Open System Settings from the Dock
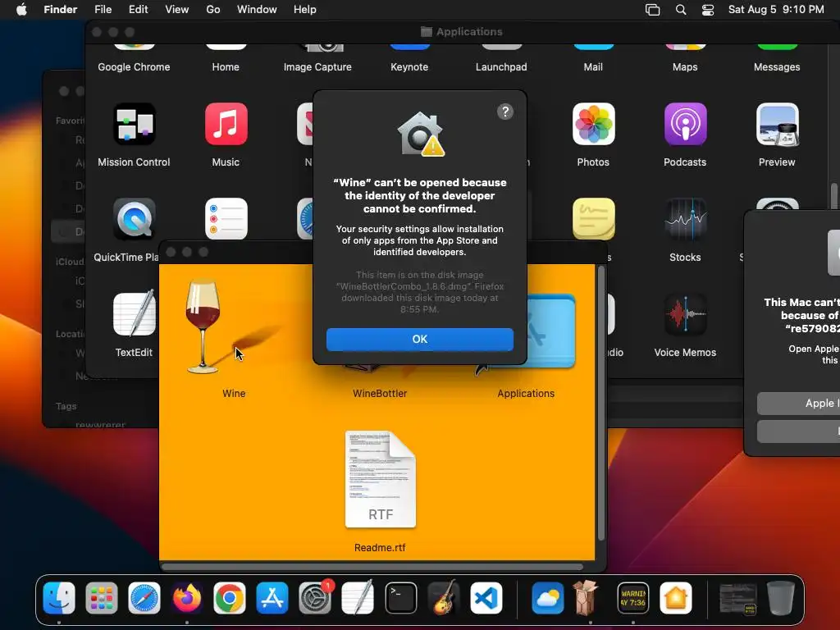This screenshot has width=840, height=630. [315, 598]
